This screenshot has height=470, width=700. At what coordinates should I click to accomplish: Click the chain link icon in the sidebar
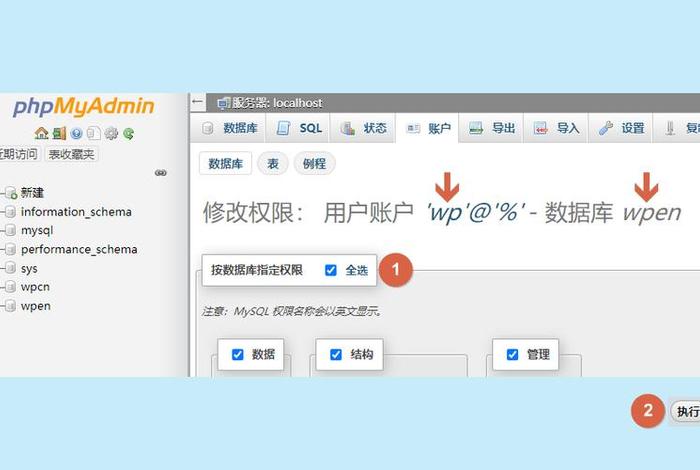coord(161,173)
